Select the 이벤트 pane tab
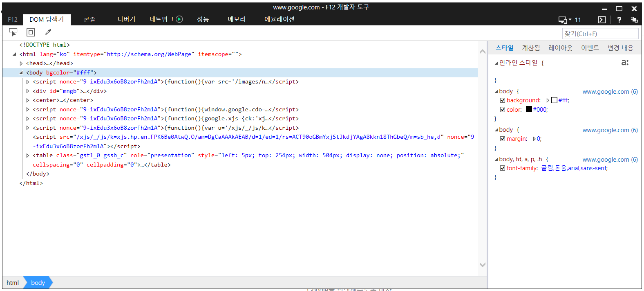 [590, 48]
